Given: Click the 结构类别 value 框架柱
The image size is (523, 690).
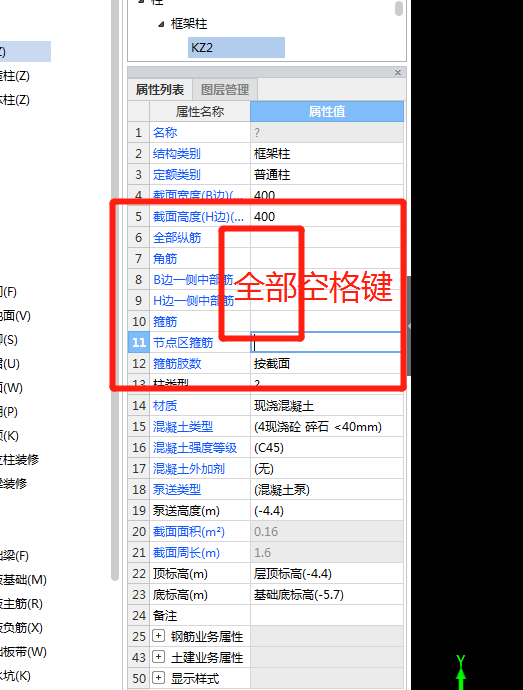Looking at the screenshot, I should click(x=327, y=154).
